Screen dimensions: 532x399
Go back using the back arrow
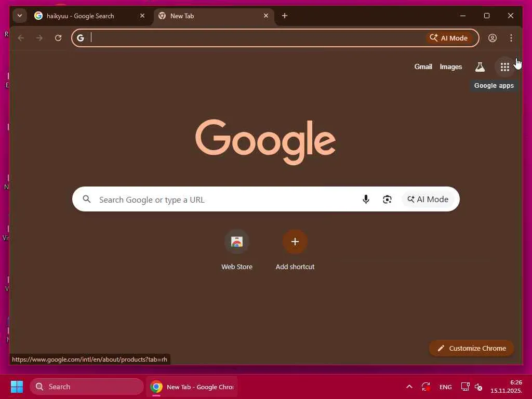coord(21,38)
